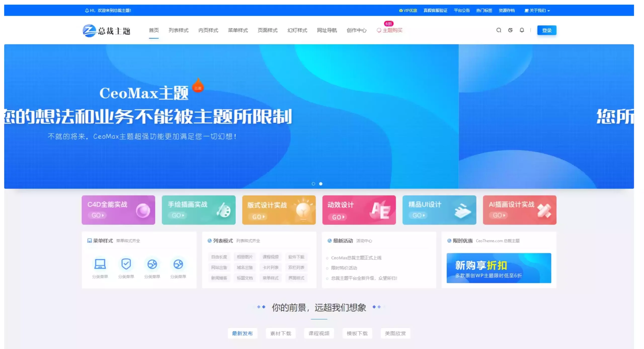This screenshot has width=644, height=349.
Task: Open 真假客服验证 link
Action: (435, 10)
